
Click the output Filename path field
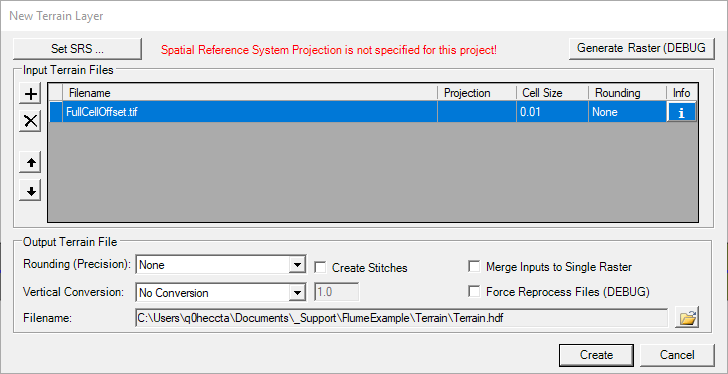click(401, 318)
